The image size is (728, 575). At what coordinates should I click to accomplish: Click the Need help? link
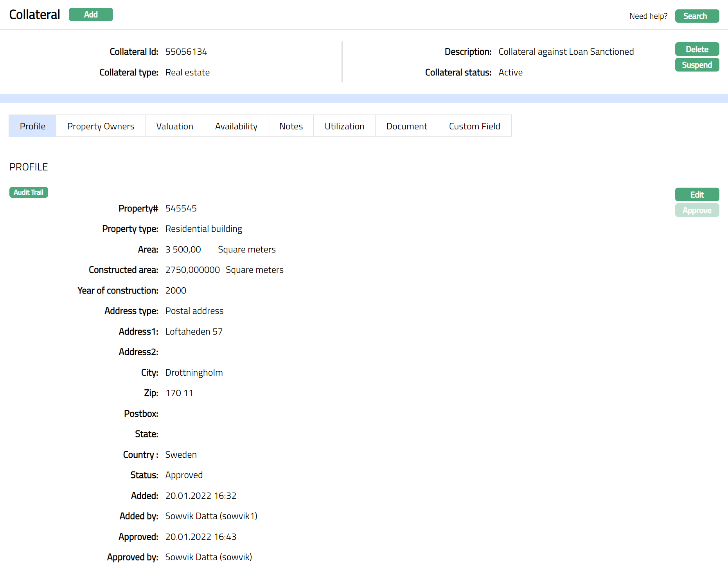click(x=648, y=16)
